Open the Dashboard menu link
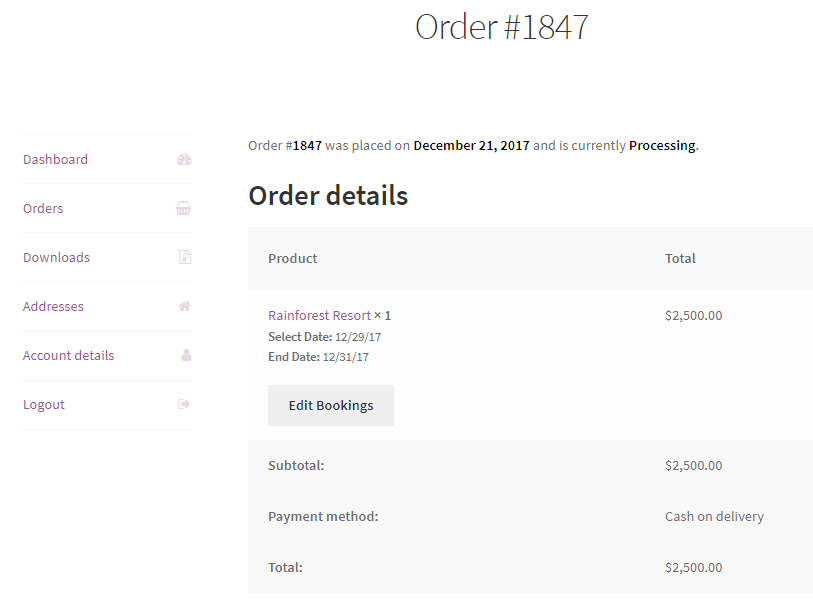The height and width of the screenshot is (602, 813). [55, 160]
